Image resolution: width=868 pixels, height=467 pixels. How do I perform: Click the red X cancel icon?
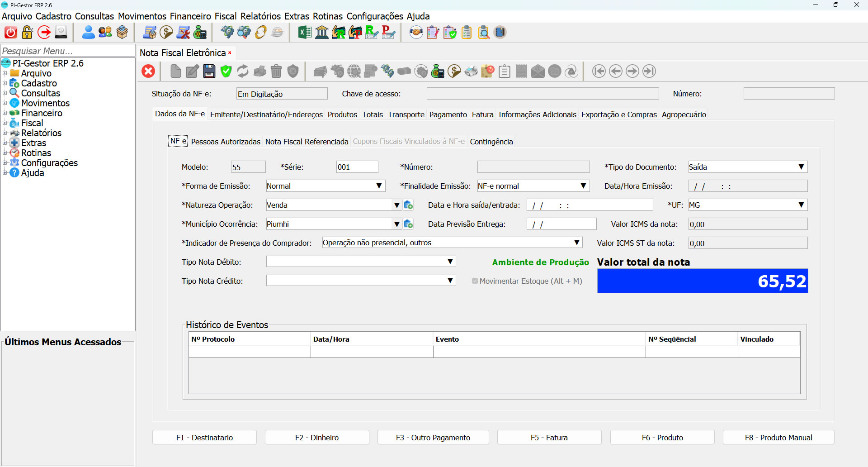[148, 71]
